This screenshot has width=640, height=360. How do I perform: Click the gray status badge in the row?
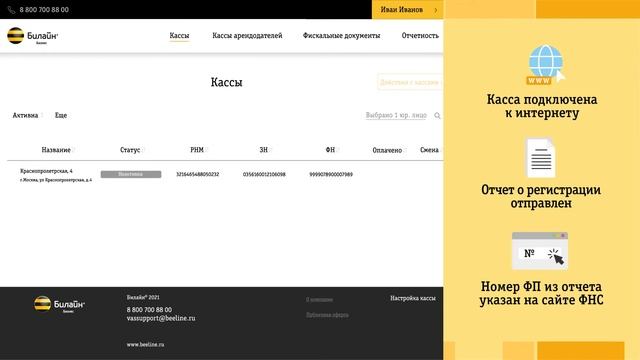[x=131, y=174]
